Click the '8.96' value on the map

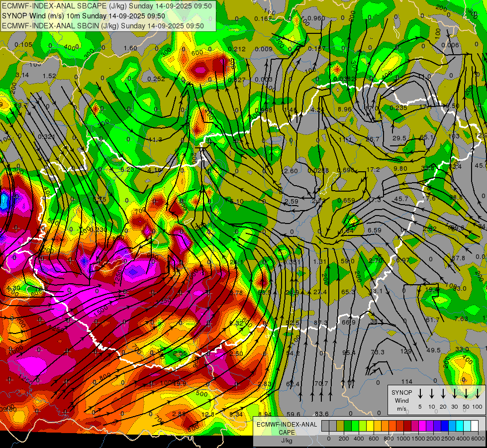345,109
